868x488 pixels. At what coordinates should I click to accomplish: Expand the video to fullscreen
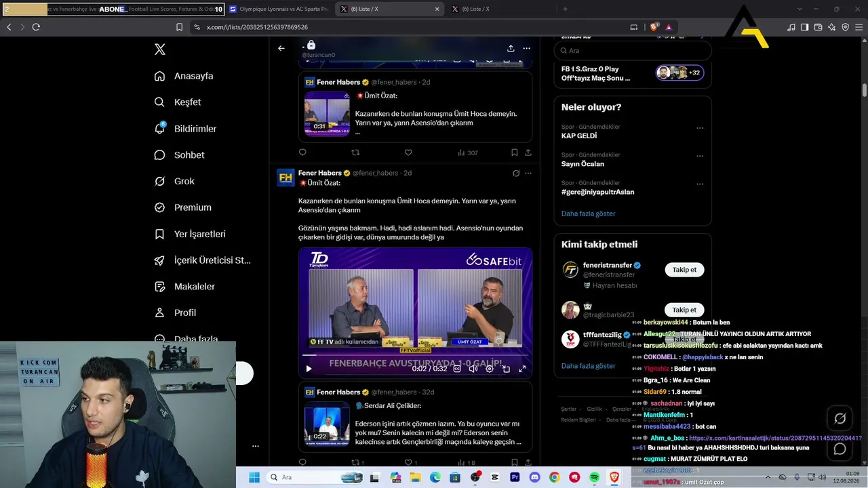coord(522,369)
